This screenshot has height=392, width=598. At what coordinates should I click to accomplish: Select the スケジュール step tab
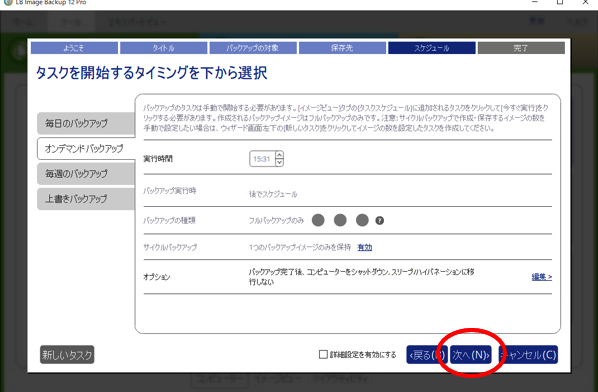432,48
